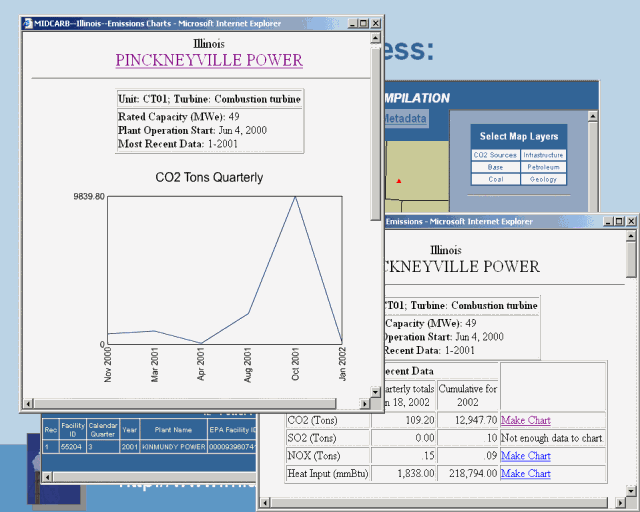Click the CO2 quarterly total value 109.20
This screenshot has height=512, width=640.
[x=420, y=420]
